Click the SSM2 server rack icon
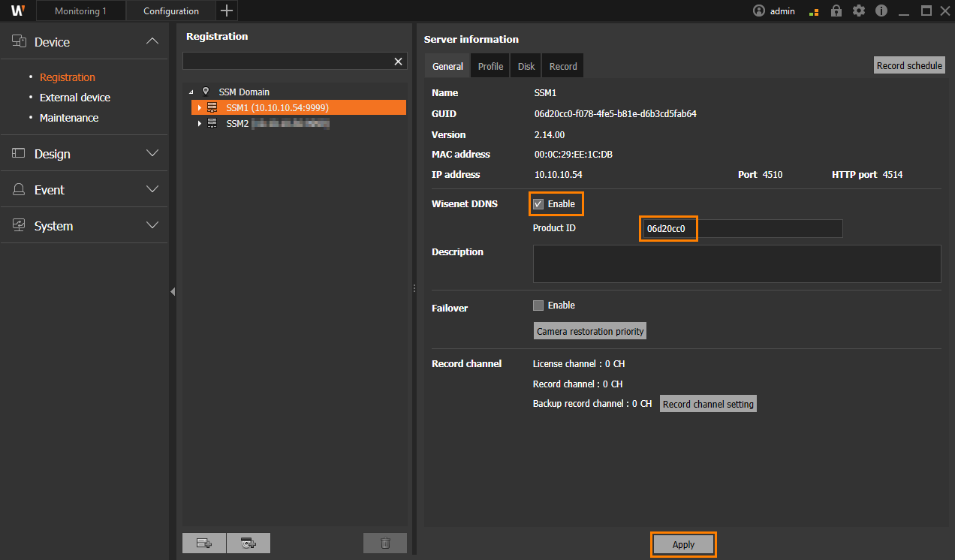This screenshot has width=955, height=560. [x=212, y=123]
